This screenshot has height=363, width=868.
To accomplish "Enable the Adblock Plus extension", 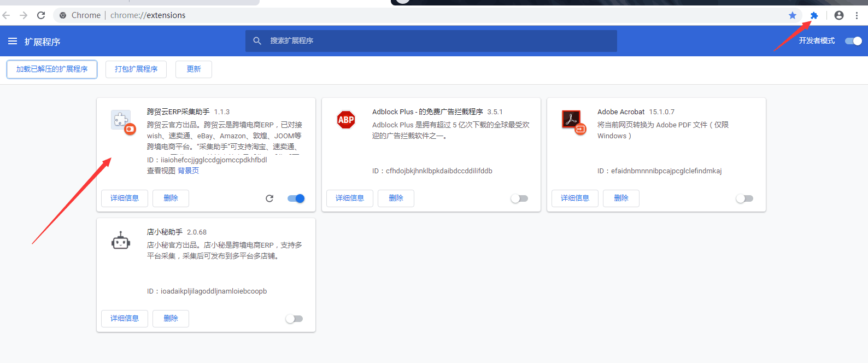I will click(519, 198).
